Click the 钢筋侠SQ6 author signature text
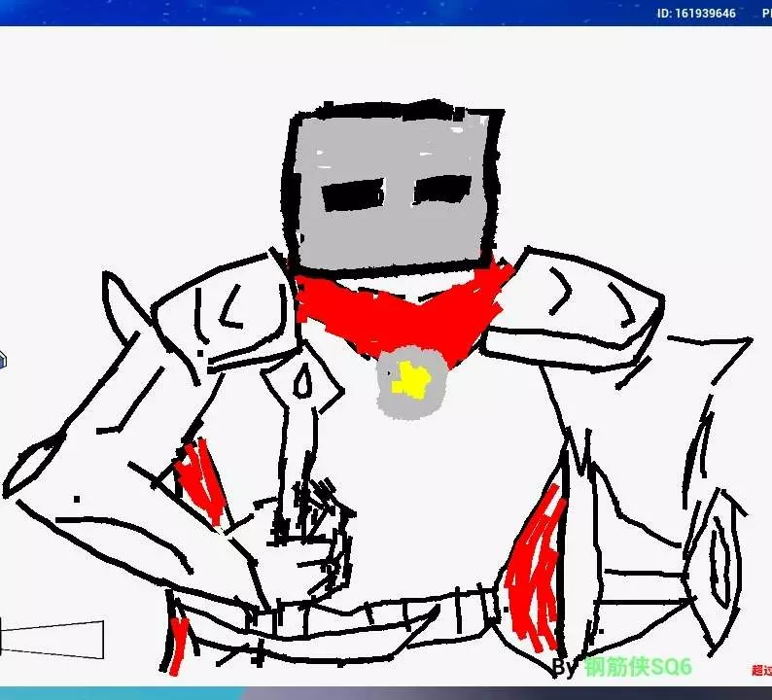 click(x=638, y=667)
